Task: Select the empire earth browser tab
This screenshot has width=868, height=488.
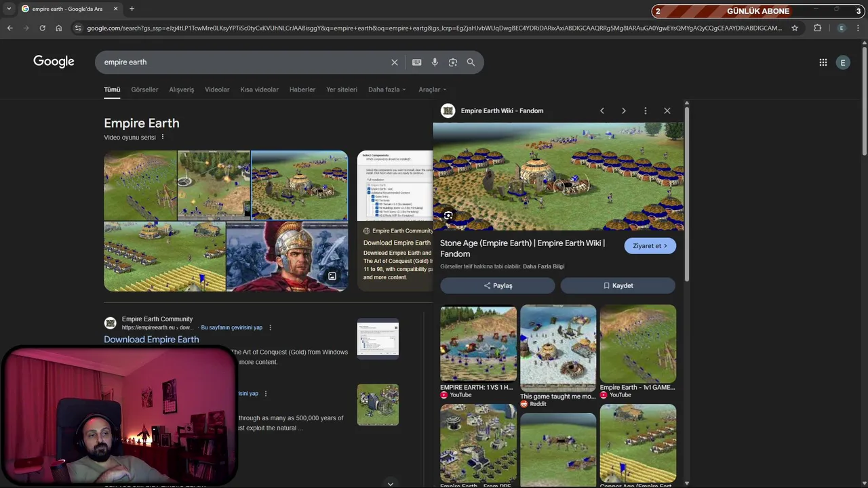Action: [x=68, y=9]
